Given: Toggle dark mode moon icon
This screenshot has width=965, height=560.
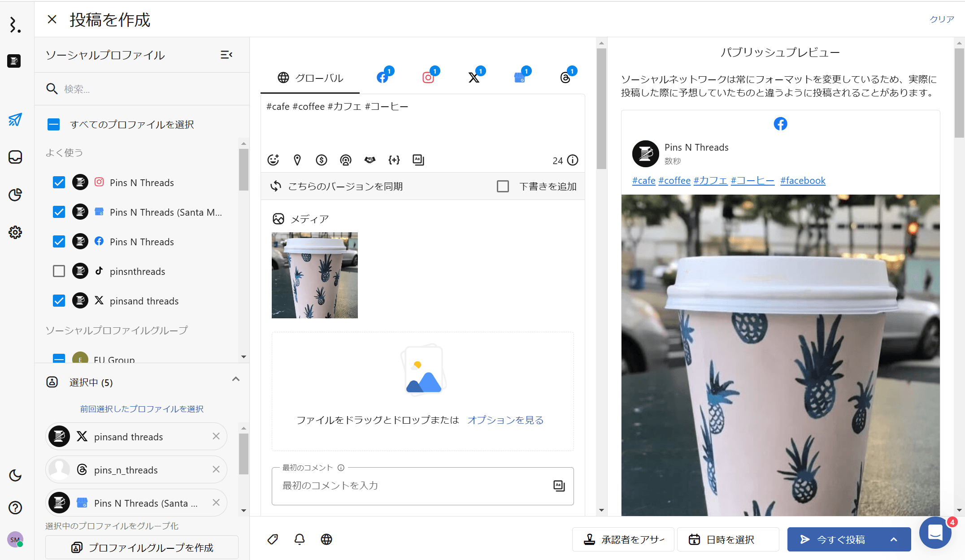Looking at the screenshot, I should [x=15, y=475].
